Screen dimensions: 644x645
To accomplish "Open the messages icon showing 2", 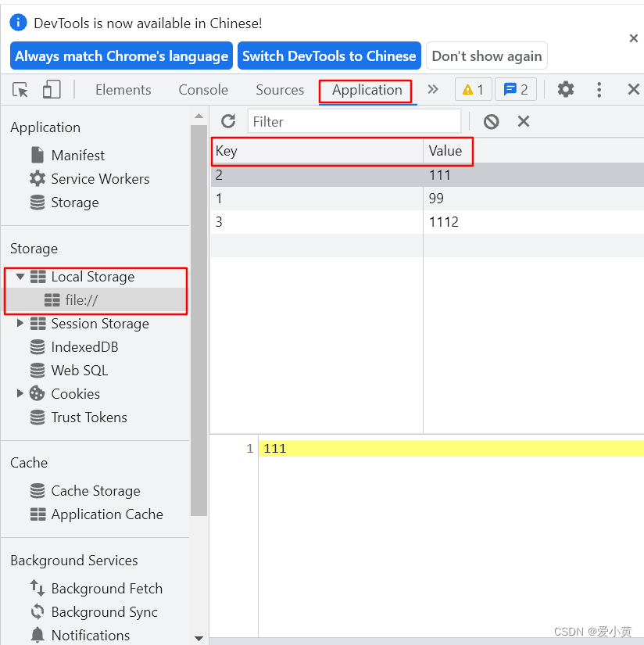I will (x=515, y=89).
